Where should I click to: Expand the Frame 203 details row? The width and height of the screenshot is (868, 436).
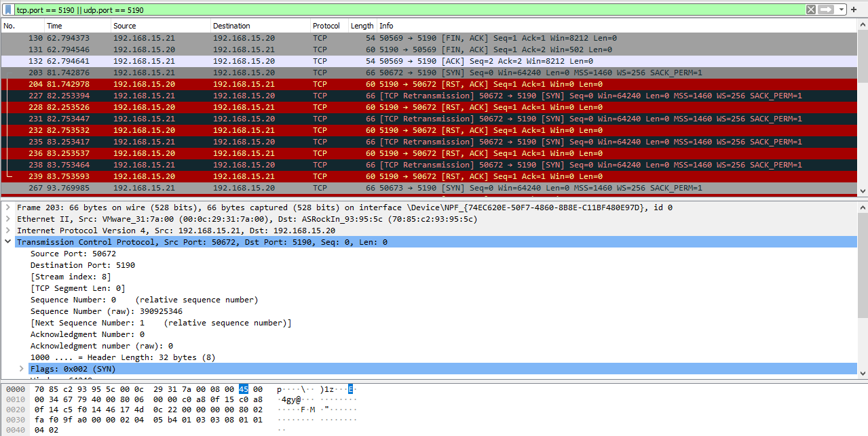(7, 207)
